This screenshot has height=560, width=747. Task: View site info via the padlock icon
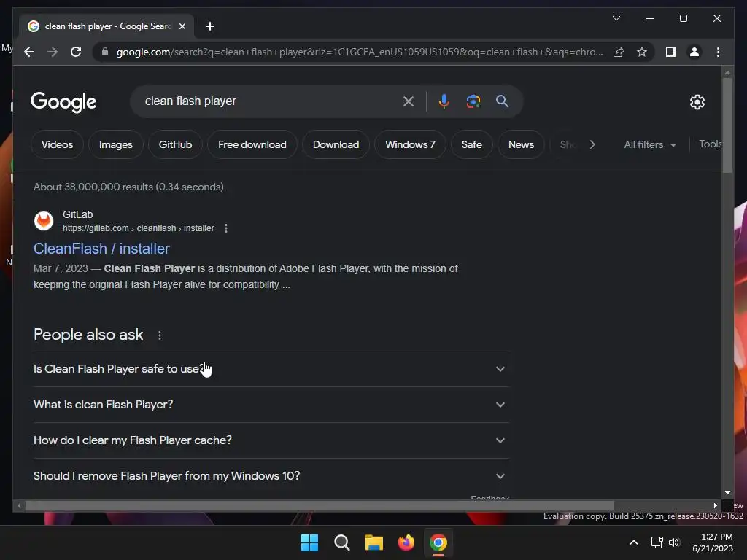105,52
